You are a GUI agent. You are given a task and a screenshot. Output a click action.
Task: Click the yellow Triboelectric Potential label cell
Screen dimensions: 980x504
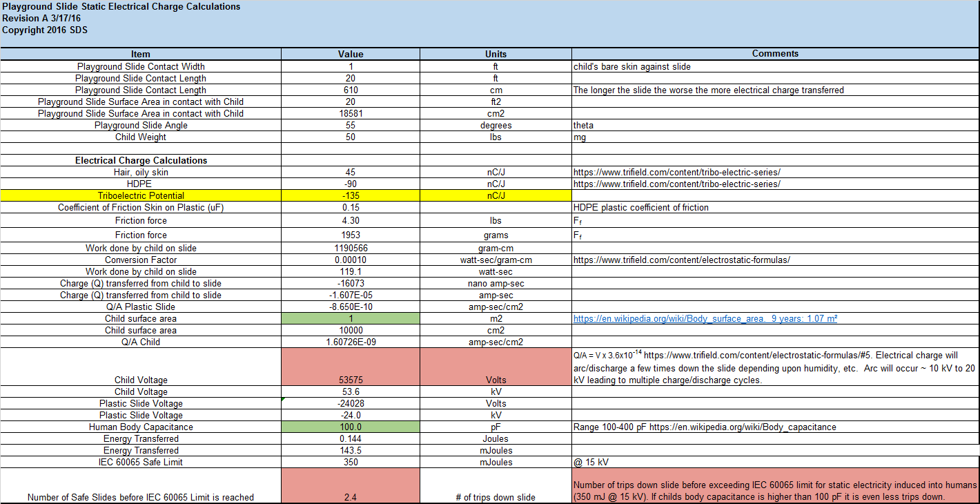(x=141, y=196)
